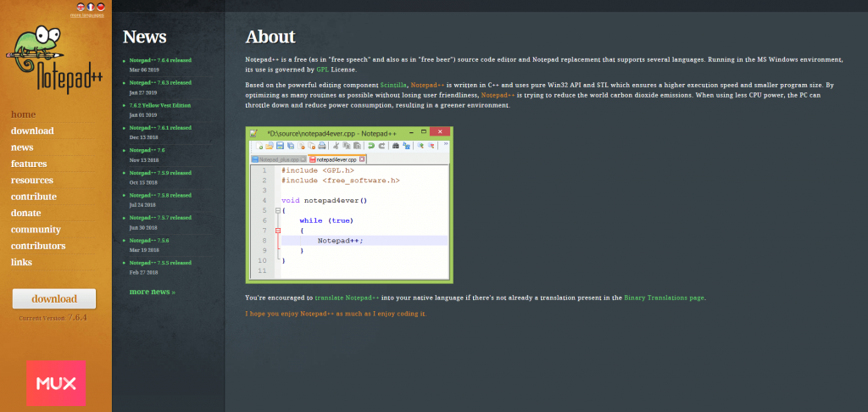Image resolution: width=868 pixels, height=412 pixels.
Task: Open the contribute page from the sidebar
Action: [34, 197]
